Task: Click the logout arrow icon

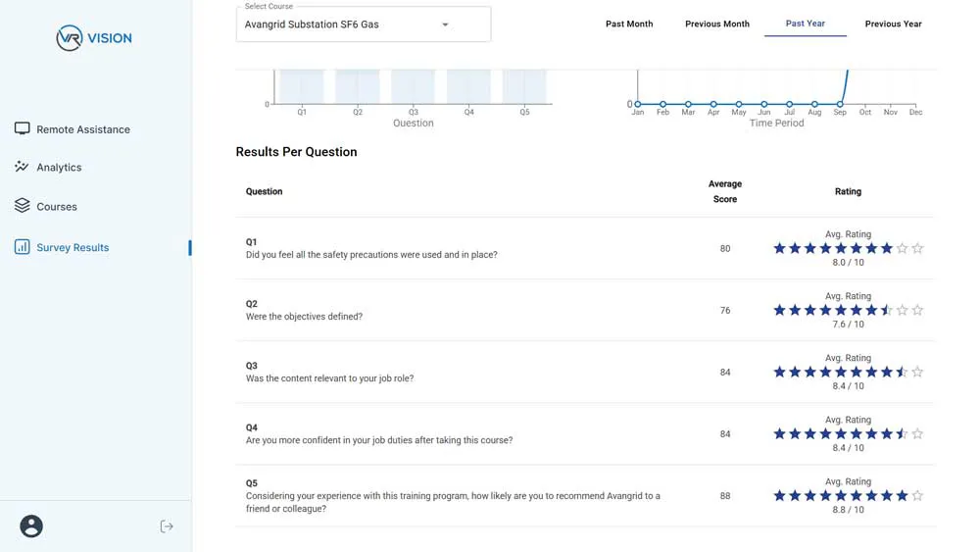Action: [167, 527]
